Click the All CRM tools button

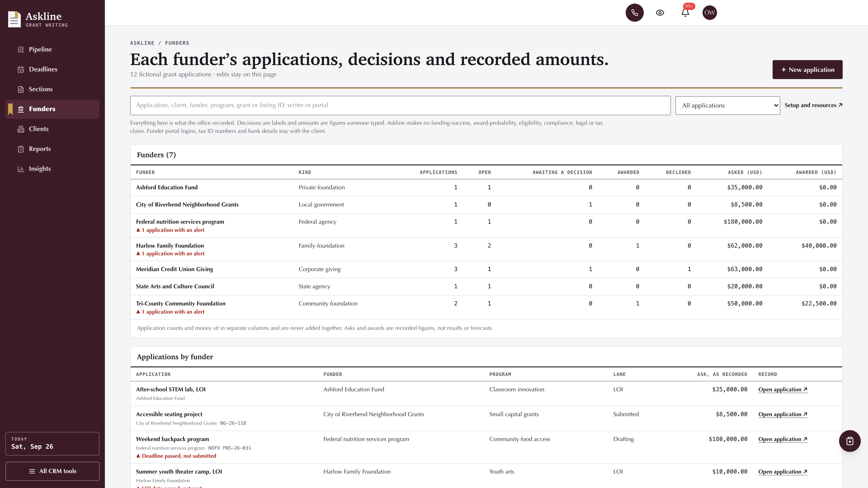pyautogui.click(x=52, y=471)
